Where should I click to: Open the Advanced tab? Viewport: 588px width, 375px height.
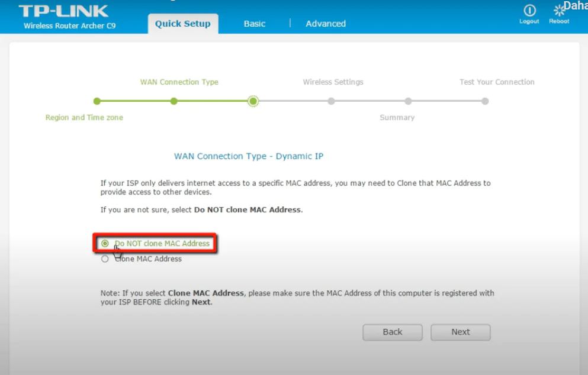(325, 24)
